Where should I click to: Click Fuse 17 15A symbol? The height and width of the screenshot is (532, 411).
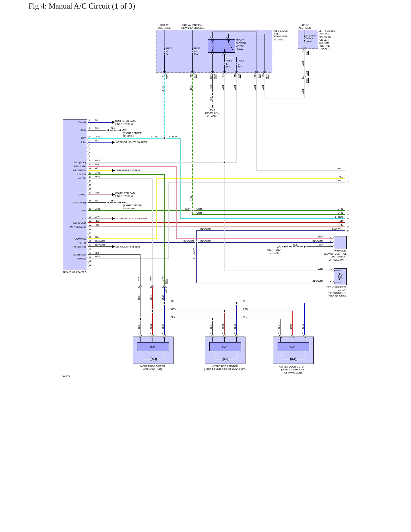[224, 63]
